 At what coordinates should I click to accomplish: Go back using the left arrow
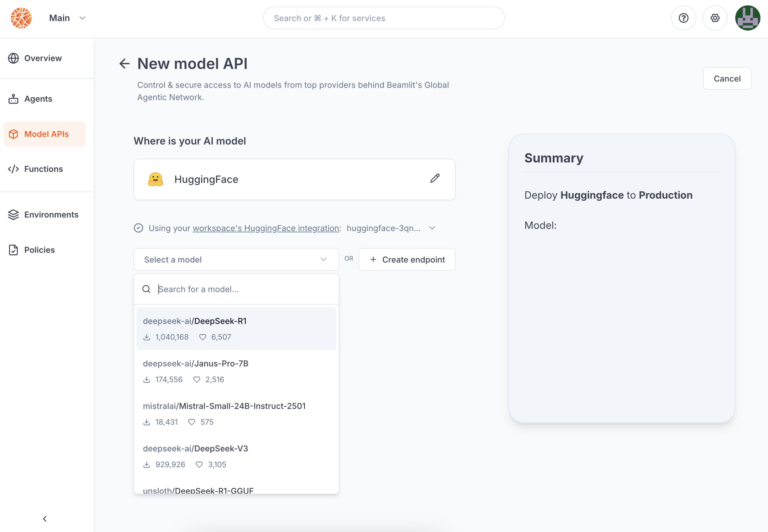coord(124,64)
